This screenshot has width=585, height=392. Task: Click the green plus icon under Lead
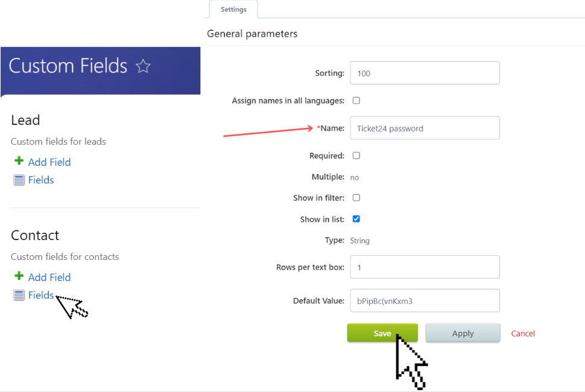19,161
